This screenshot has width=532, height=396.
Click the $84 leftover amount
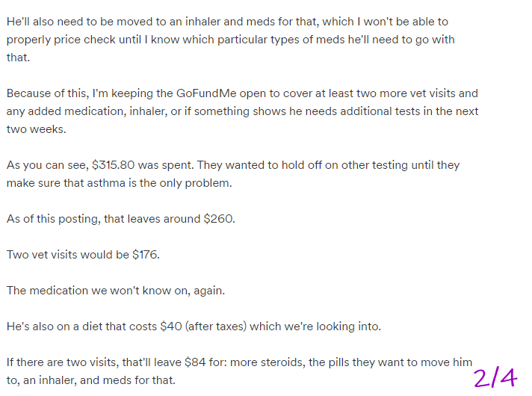pyautogui.click(x=195, y=362)
